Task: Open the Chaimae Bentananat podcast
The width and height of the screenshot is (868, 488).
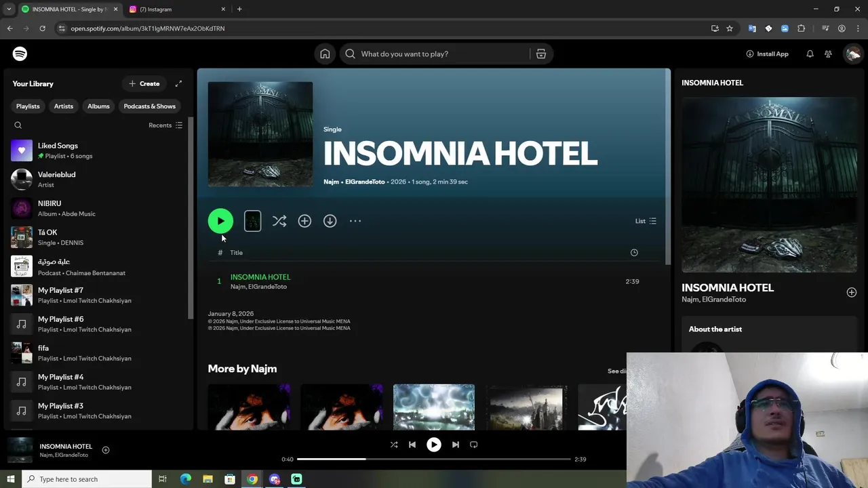Action: tap(98, 266)
